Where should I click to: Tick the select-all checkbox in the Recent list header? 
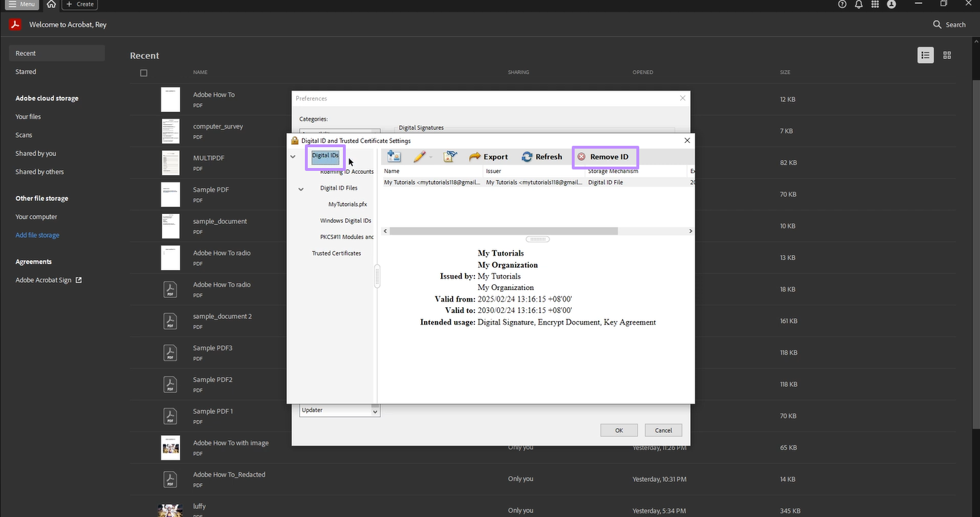coord(143,73)
